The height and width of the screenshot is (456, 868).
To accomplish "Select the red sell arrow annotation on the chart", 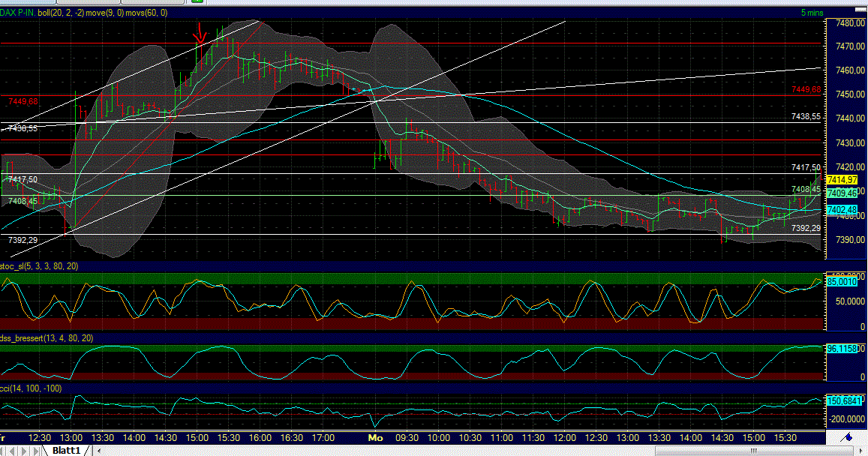I will (x=200, y=35).
